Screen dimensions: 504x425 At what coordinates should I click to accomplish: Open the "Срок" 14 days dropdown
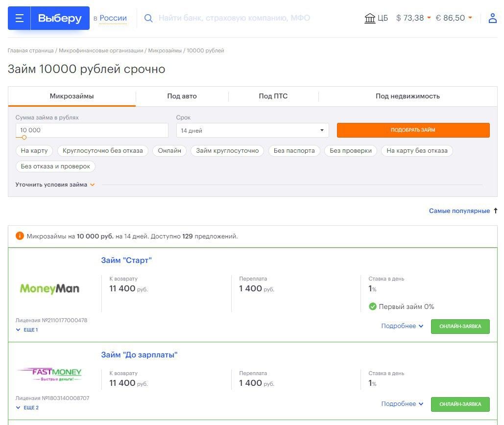tap(252, 130)
